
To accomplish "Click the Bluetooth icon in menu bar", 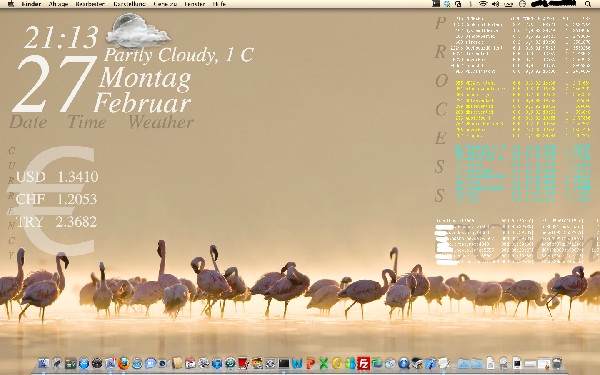I will coord(470,4).
